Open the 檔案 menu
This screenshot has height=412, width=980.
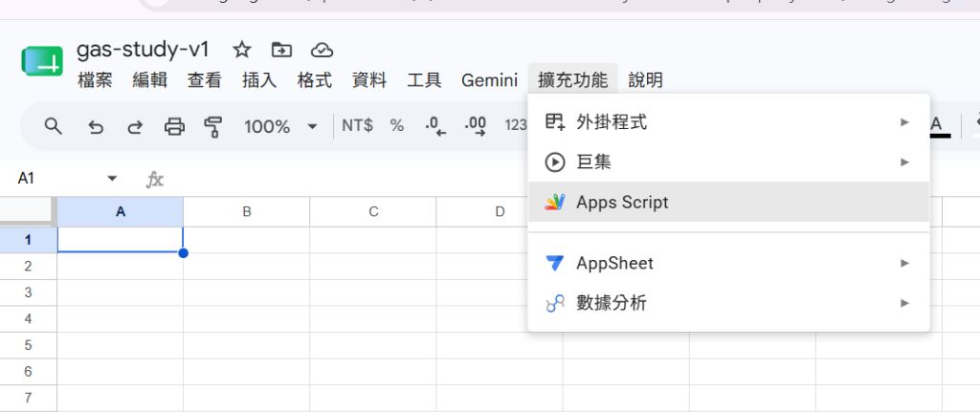point(95,80)
